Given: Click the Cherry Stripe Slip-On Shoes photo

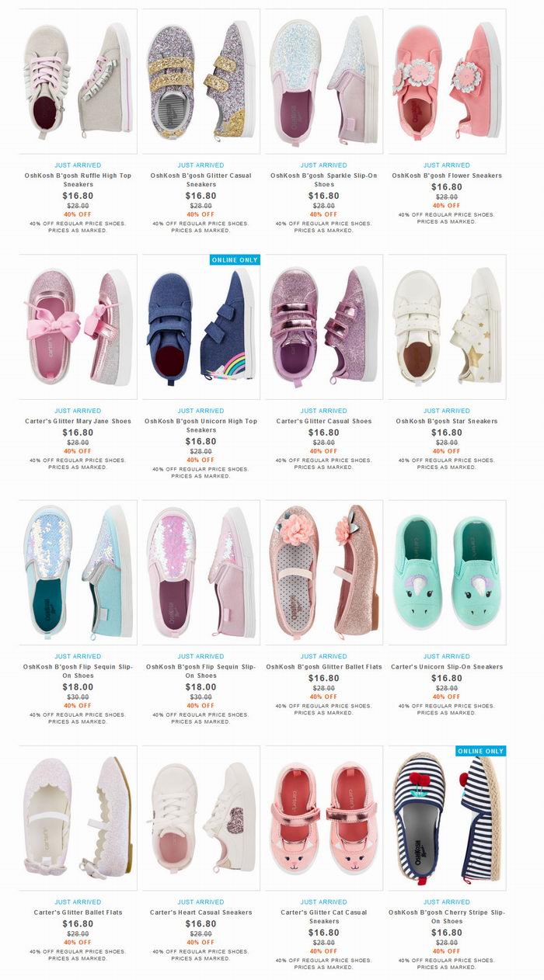Looking at the screenshot, I should tap(447, 818).
